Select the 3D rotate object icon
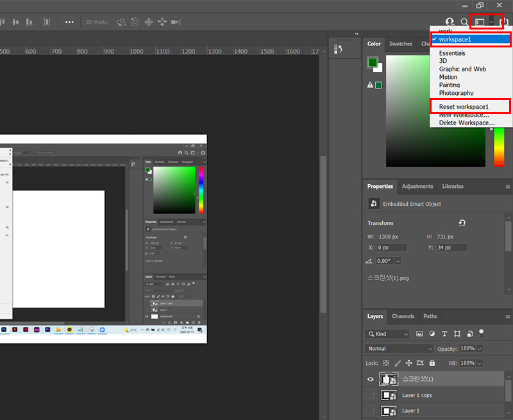The image size is (513, 420). pyautogui.click(x=121, y=22)
